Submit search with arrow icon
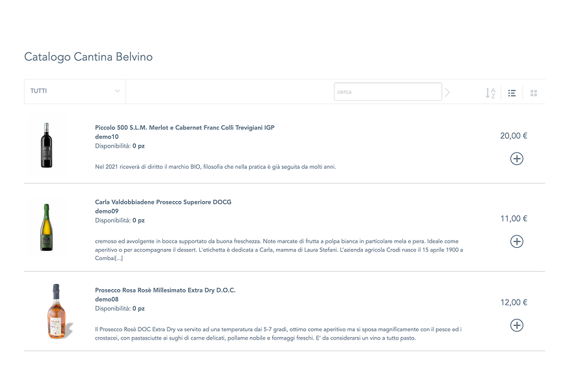568x392 pixels. pos(447,92)
